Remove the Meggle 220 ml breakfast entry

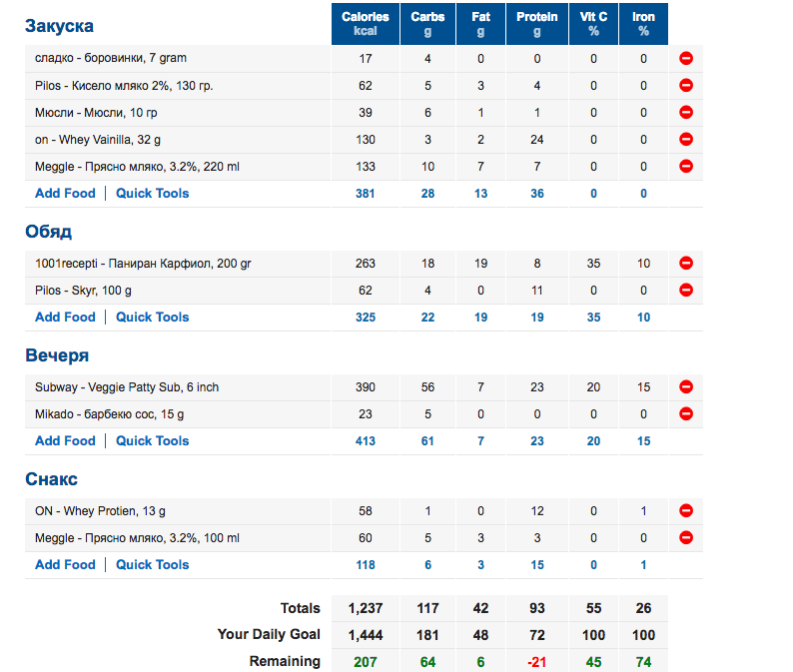click(x=686, y=167)
